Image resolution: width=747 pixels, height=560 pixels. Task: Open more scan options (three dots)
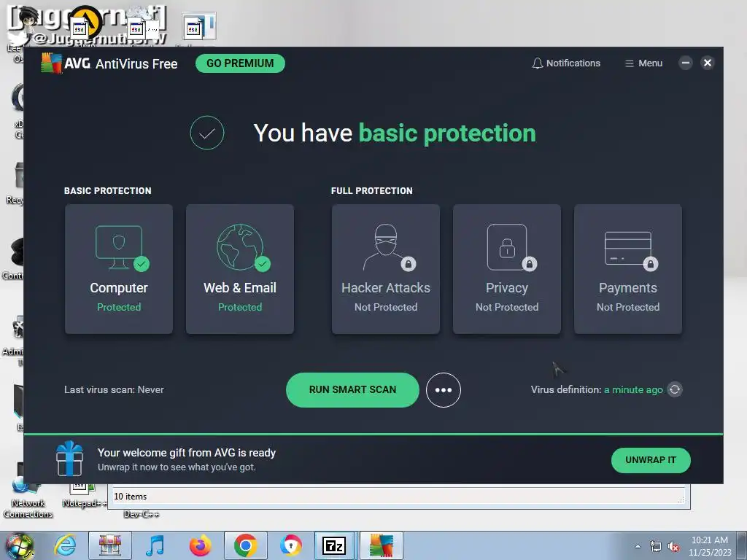point(443,390)
